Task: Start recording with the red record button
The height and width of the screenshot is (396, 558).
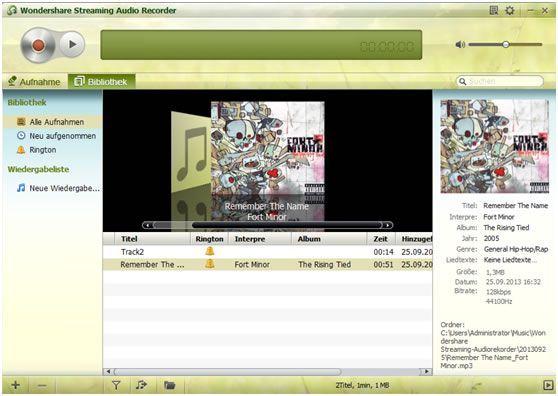Action: (38, 45)
